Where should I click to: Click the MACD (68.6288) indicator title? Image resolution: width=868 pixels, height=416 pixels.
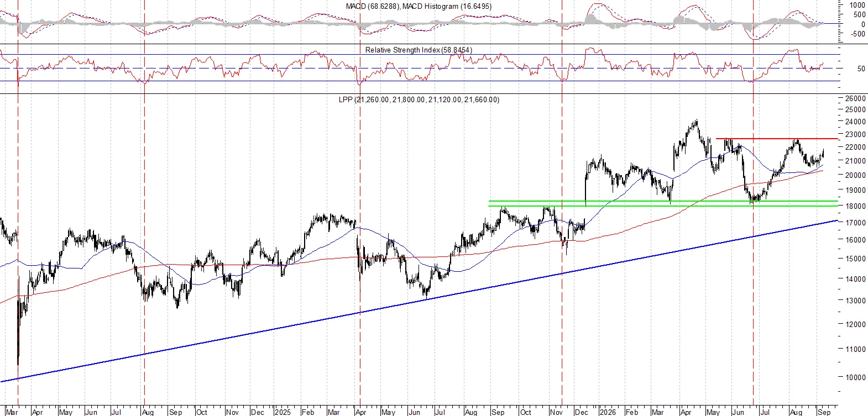point(419,6)
